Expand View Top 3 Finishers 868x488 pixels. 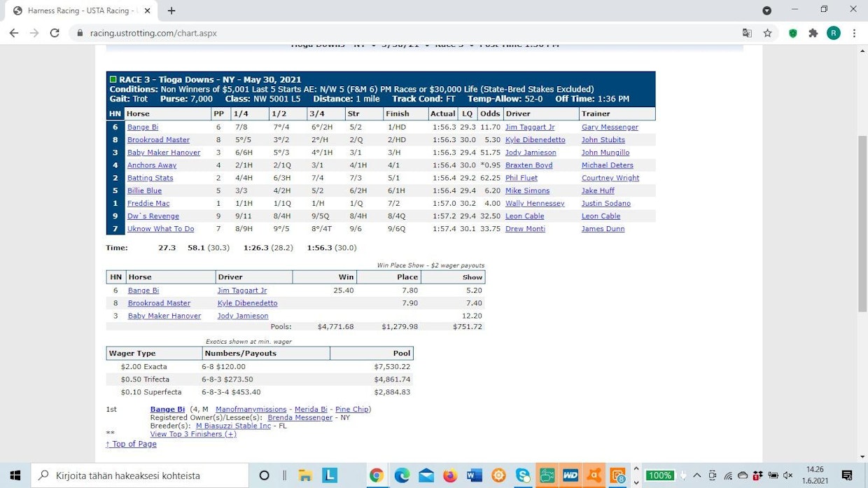[x=193, y=434]
